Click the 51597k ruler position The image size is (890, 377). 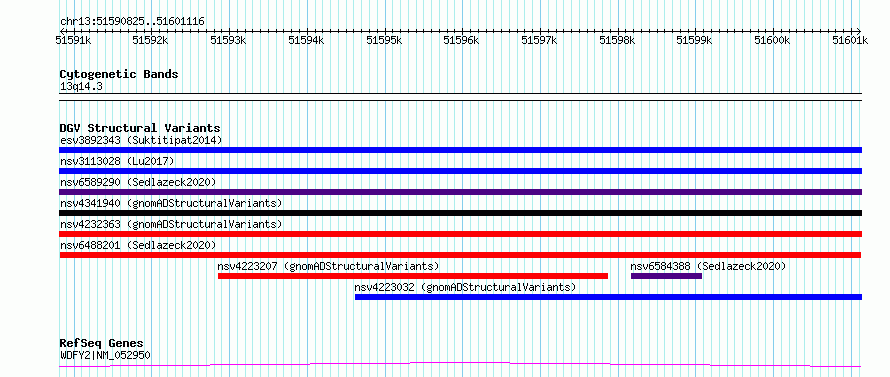[539, 40]
